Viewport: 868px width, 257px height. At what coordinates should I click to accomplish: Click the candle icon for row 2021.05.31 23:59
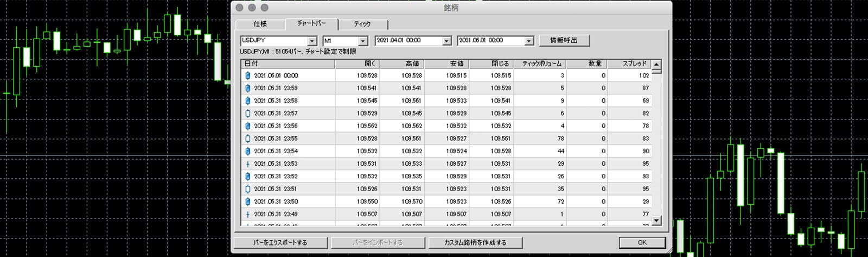tap(248, 88)
